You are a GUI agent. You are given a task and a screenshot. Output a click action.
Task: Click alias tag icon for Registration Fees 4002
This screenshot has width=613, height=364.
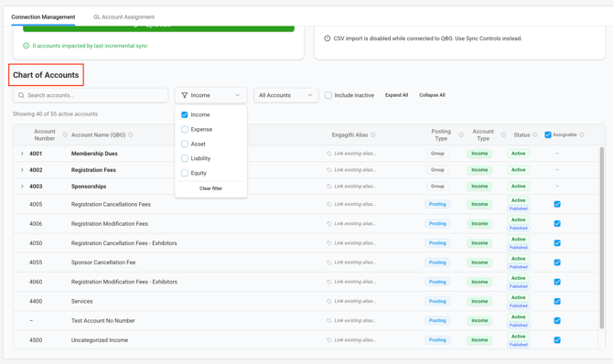point(329,170)
